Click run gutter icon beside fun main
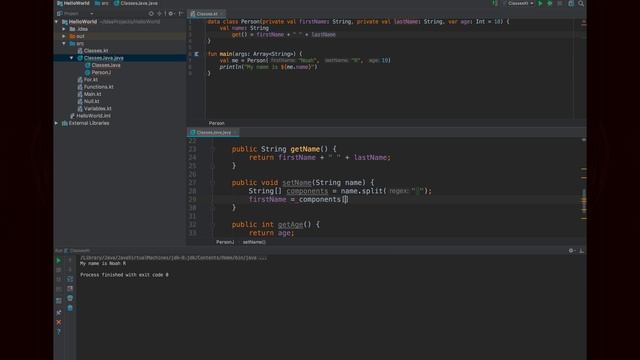 point(196,54)
